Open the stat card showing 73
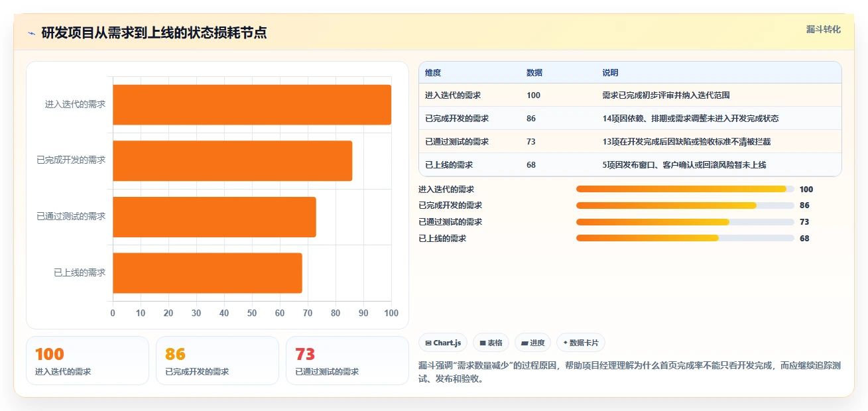The height and width of the screenshot is (411, 868). [x=347, y=361]
